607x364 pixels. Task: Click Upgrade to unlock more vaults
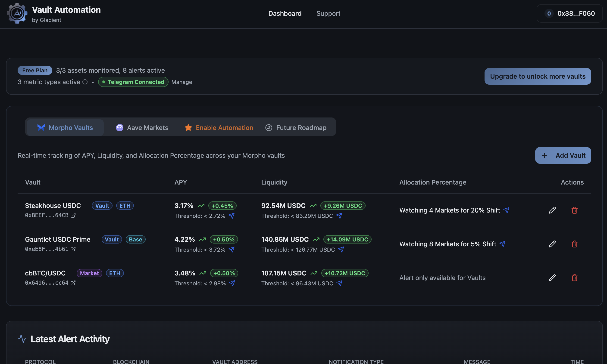click(537, 76)
